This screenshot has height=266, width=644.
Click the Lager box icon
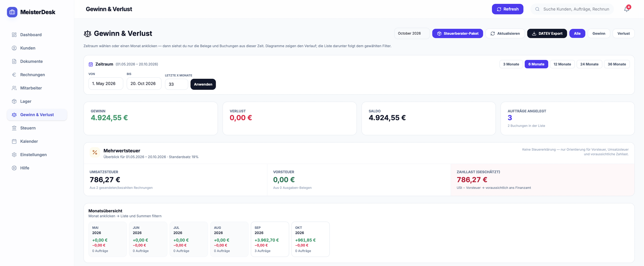(14, 101)
